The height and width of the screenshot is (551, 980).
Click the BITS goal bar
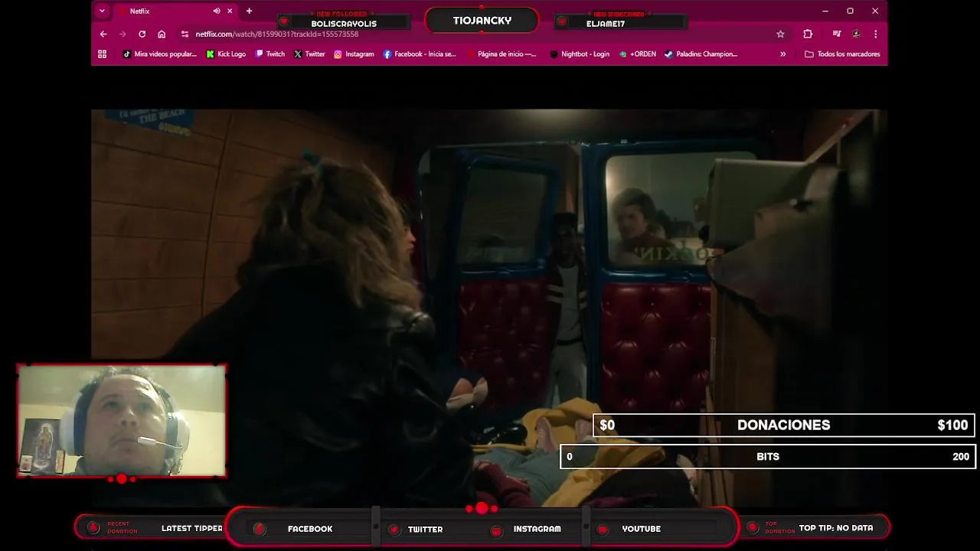(768, 456)
